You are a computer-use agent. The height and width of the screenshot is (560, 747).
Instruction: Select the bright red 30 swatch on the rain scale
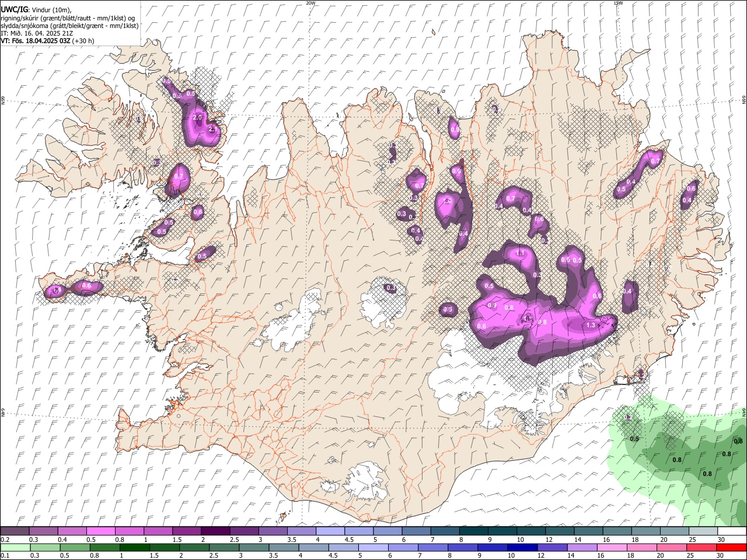[732, 547]
